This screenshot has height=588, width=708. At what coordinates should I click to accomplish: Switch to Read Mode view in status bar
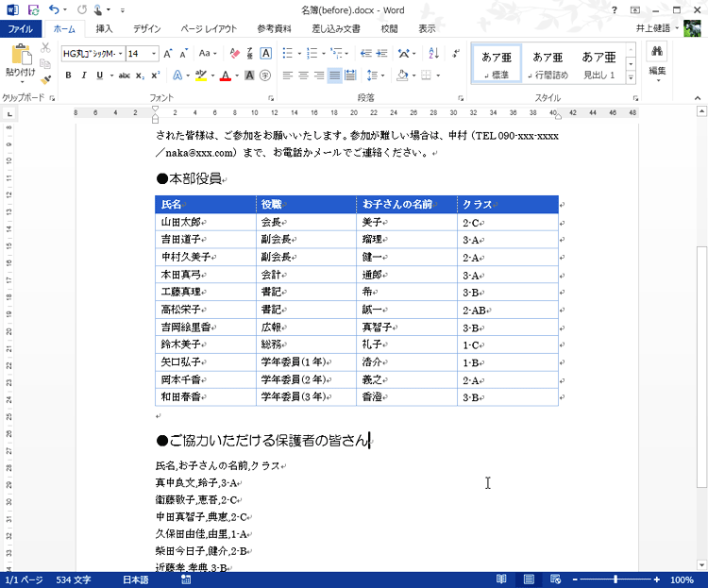pyautogui.click(x=501, y=579)
